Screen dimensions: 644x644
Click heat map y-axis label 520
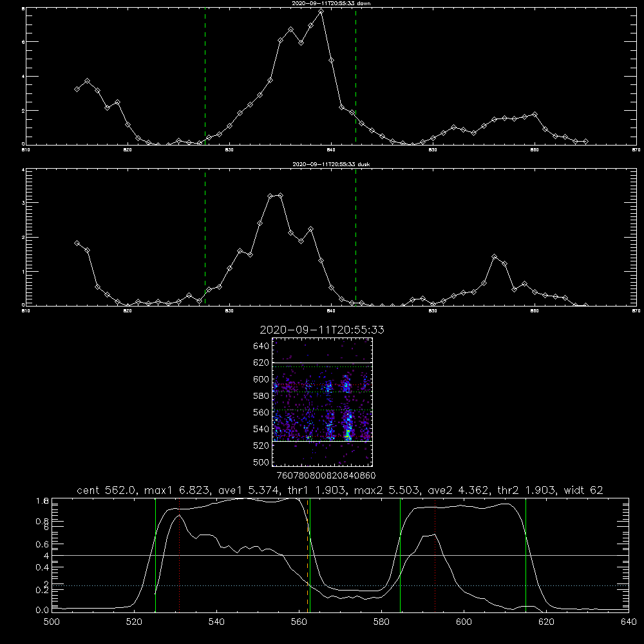point(261,446)
